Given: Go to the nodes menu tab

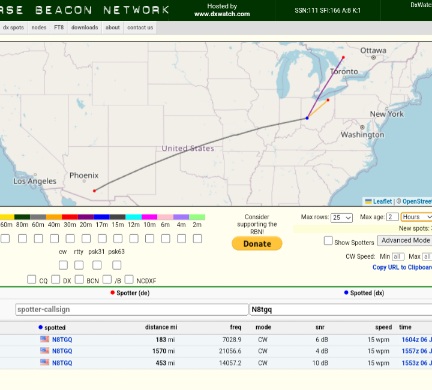Looking at the screenshot, I should (x=39, y=27).
